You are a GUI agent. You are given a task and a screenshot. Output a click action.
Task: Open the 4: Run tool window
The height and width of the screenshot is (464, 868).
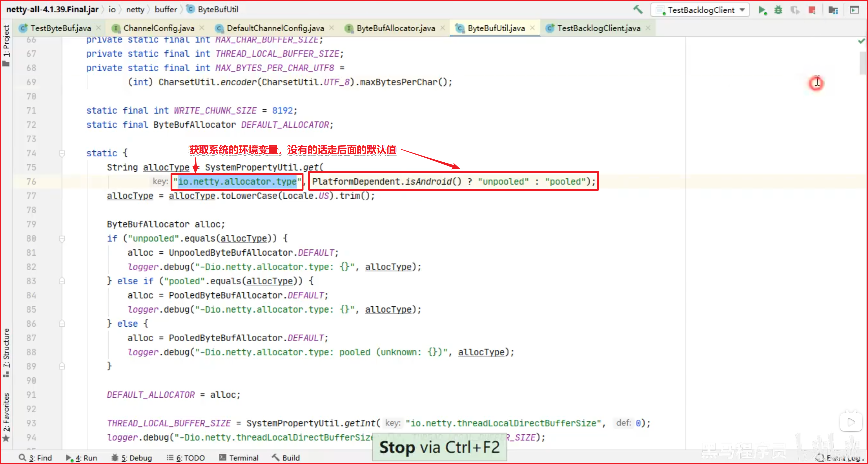pos(81,458)
